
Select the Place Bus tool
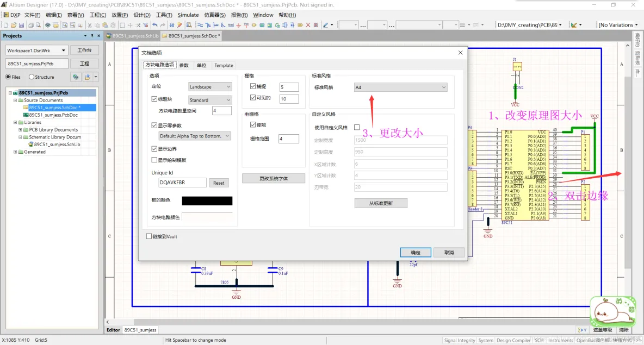click(208, 25)
